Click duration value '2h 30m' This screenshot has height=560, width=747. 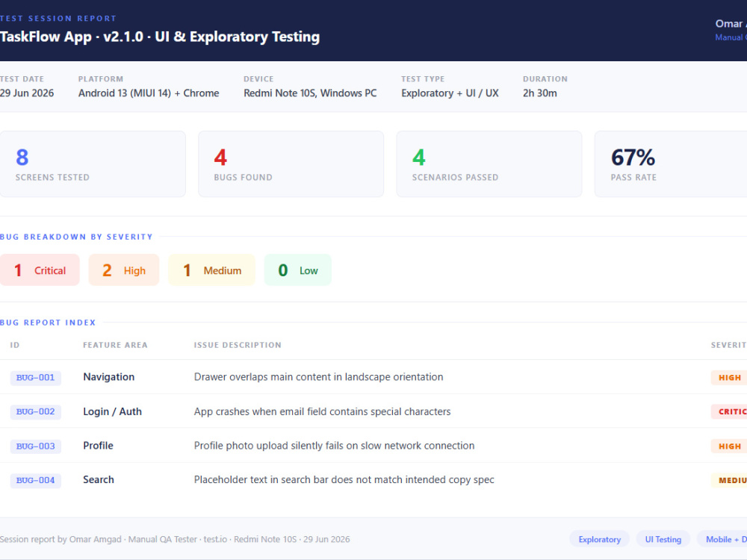(540, 93)
